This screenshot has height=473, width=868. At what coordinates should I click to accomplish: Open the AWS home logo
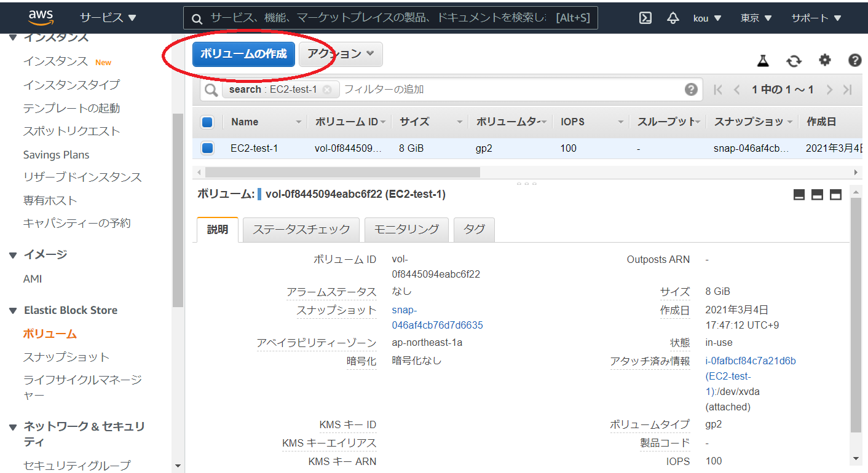pos(41,17)
